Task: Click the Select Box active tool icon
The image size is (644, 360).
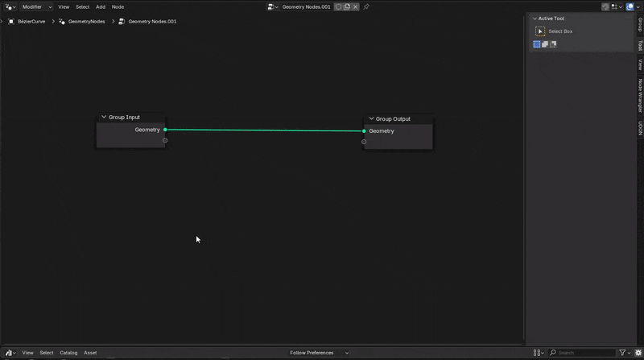Action: pyautogui.click(x=540, y=31)
